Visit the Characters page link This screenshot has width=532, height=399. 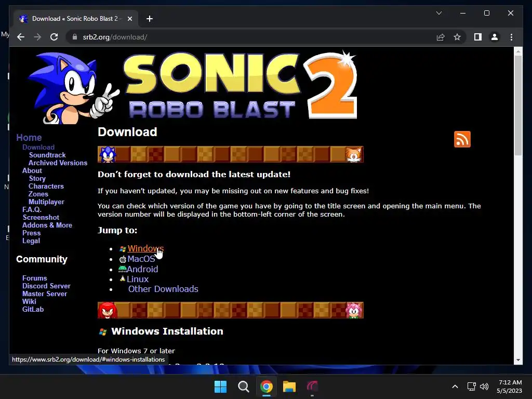pos(46,187)
